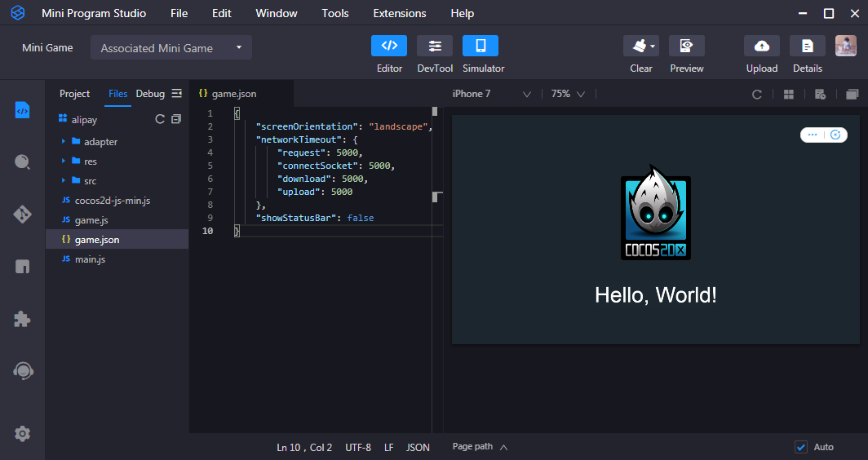Open the Clear dropdown arrow
Screen dimensions: 868x460
[x=653, y=46]
